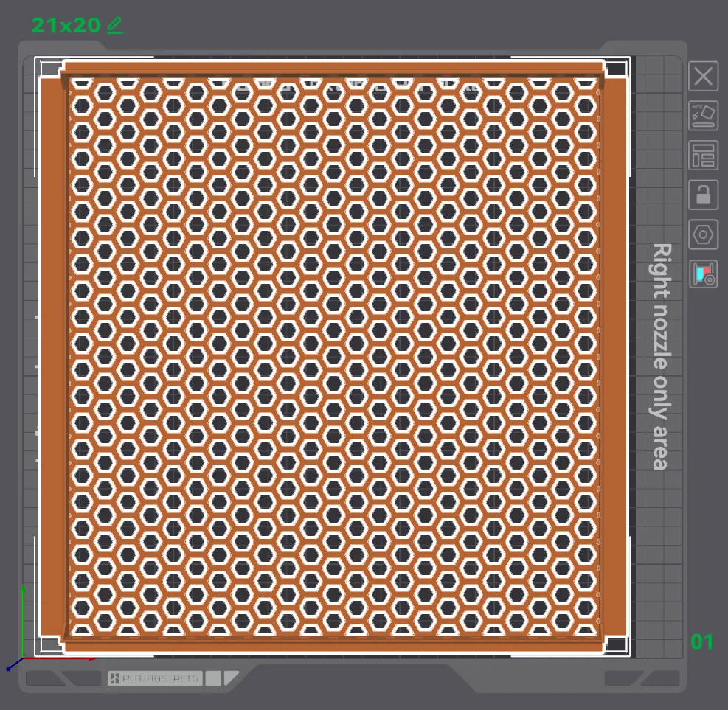Run auto orient on this plate
The height and width of the screenshot is (710, 728).
[x=704, y=116]
